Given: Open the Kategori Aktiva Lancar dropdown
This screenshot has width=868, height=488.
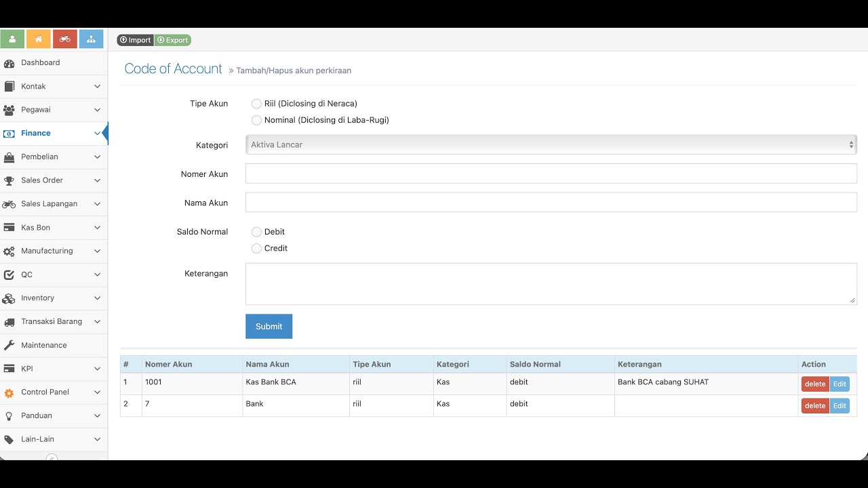Looking at the screenshot, I should coord(551,144).
